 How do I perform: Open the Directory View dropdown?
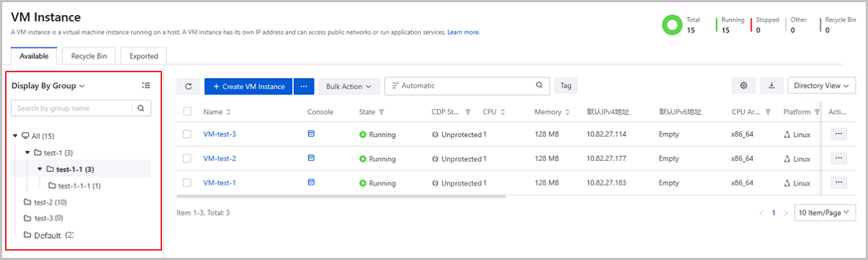(x=822, y=86)
